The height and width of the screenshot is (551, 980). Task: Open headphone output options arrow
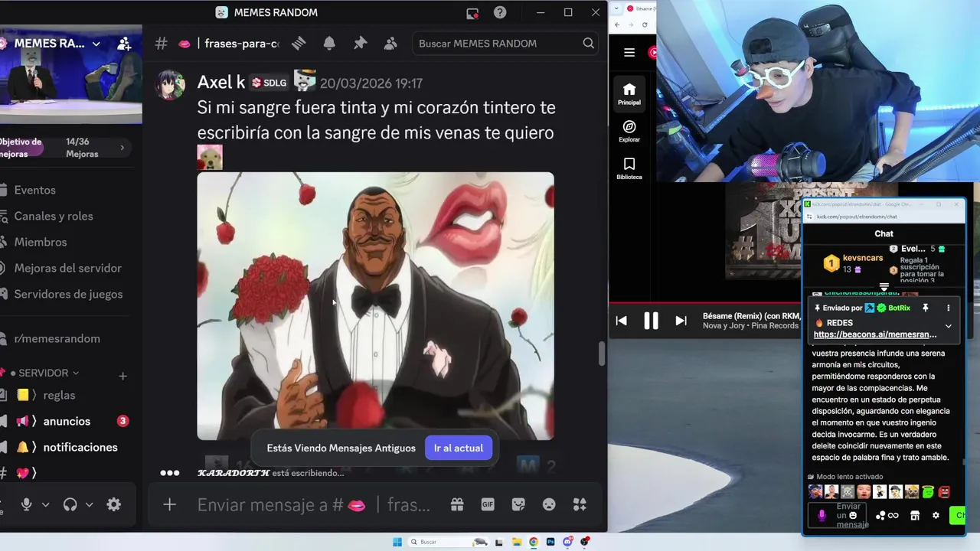[89, 504]
